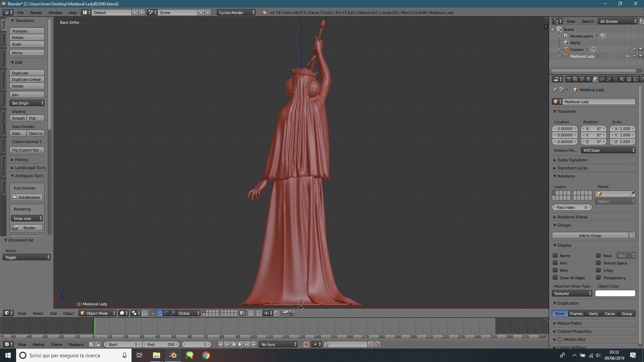Open the Particles properties tab
Viewport: 644px width, 362px height.
pos(636,79)
